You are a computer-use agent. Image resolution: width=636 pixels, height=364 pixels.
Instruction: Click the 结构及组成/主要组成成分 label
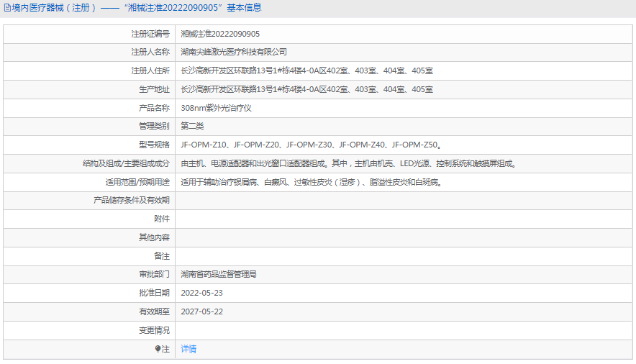126,164
